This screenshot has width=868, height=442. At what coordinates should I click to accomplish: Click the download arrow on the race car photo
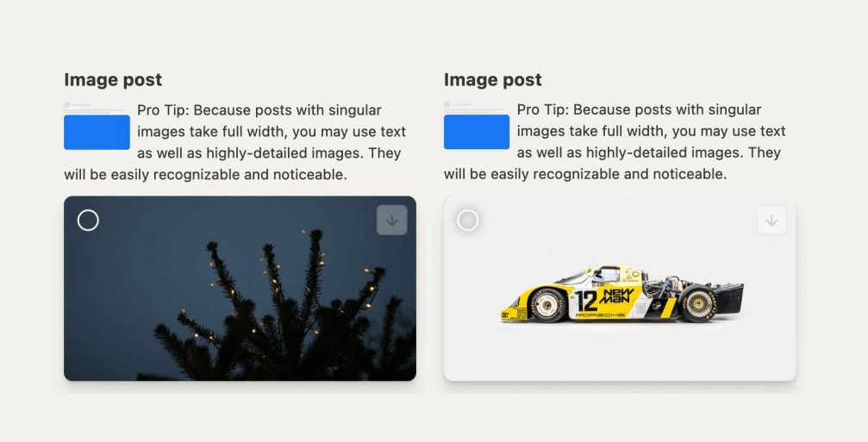click(771, 221)
